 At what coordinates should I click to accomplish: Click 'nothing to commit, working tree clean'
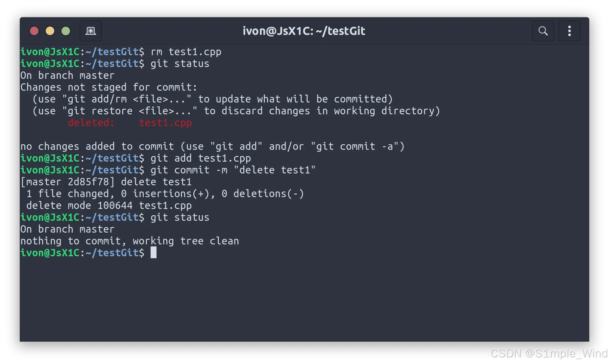pyautogui.click(x=130, y=241)
